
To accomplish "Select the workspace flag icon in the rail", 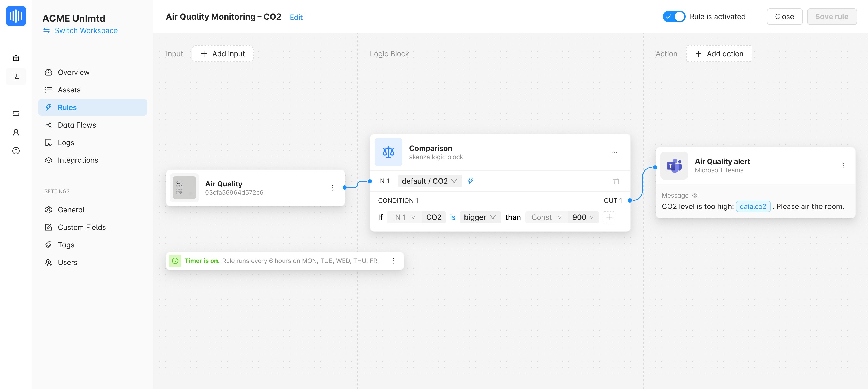I will (16, 76).
